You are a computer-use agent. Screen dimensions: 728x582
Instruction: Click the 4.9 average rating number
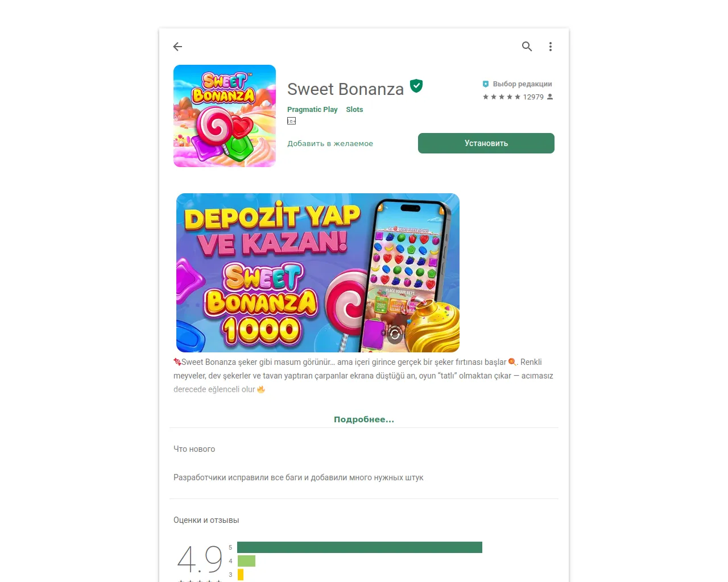pos(200,559)
